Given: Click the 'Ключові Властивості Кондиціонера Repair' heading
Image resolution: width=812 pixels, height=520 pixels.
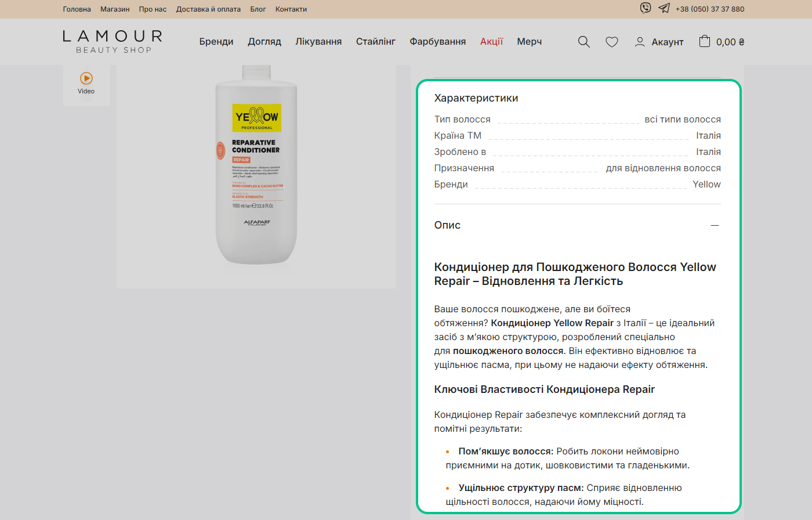Looking at the screenshot, I should tap(545, 389).
